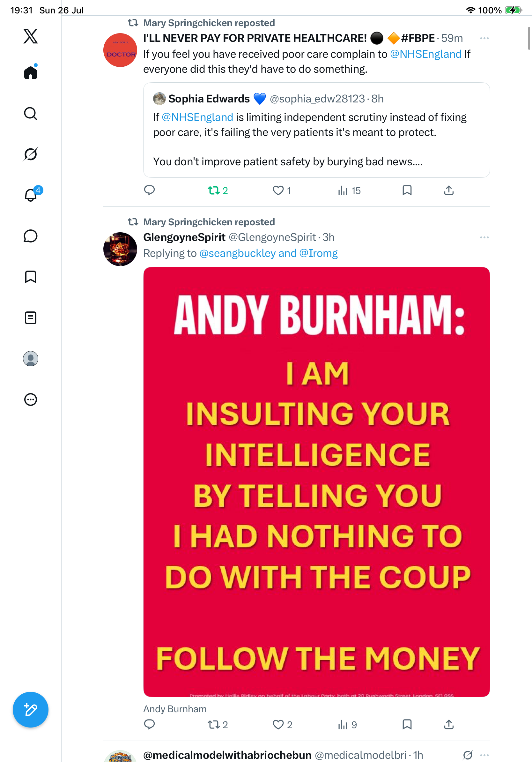Open Messages chat bubble in sidebar
Screen dimensions: 532x762
pos(31,236)
